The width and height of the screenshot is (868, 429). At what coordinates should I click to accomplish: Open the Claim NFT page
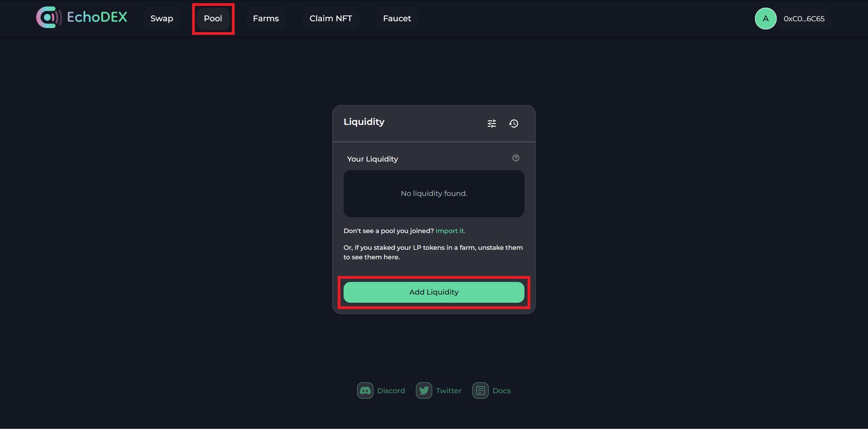click(330, 19)
